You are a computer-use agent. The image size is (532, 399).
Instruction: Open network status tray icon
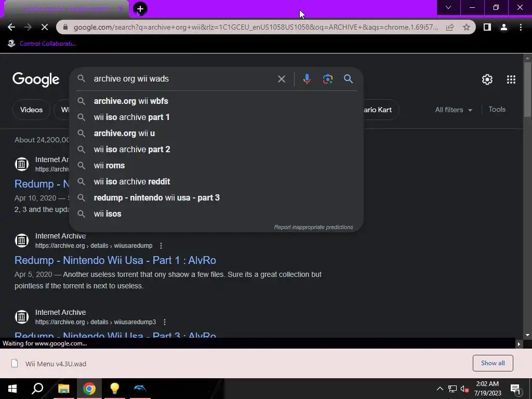coord(453,389)
